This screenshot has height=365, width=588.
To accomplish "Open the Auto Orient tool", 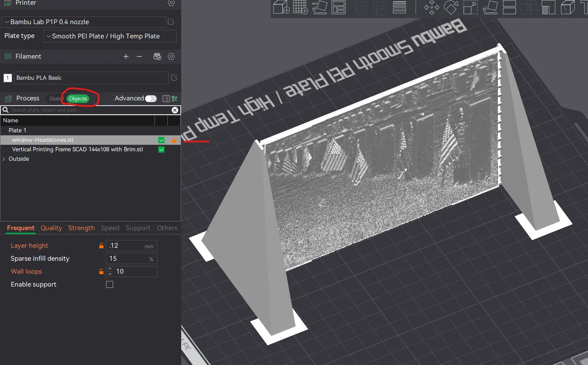I will point(320,7).
